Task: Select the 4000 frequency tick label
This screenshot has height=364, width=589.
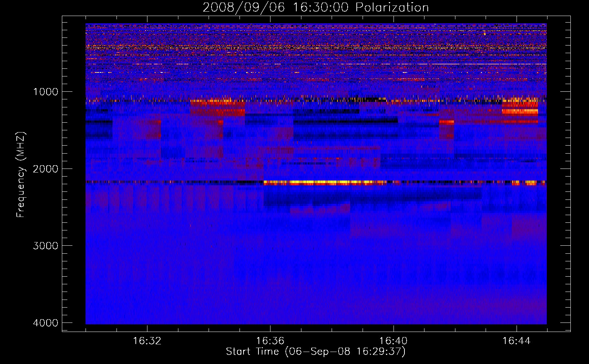Action: 46,323
